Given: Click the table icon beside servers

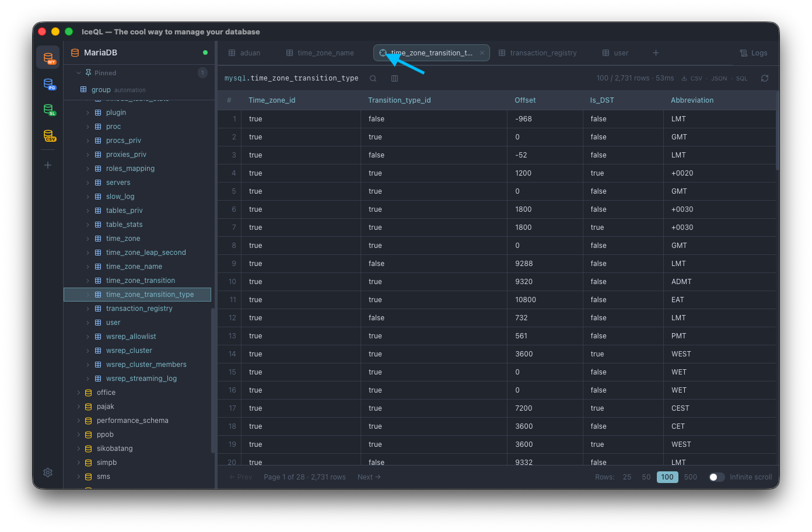Looking at the screenshot, I should pyautogui.click(x=98, y=183).
